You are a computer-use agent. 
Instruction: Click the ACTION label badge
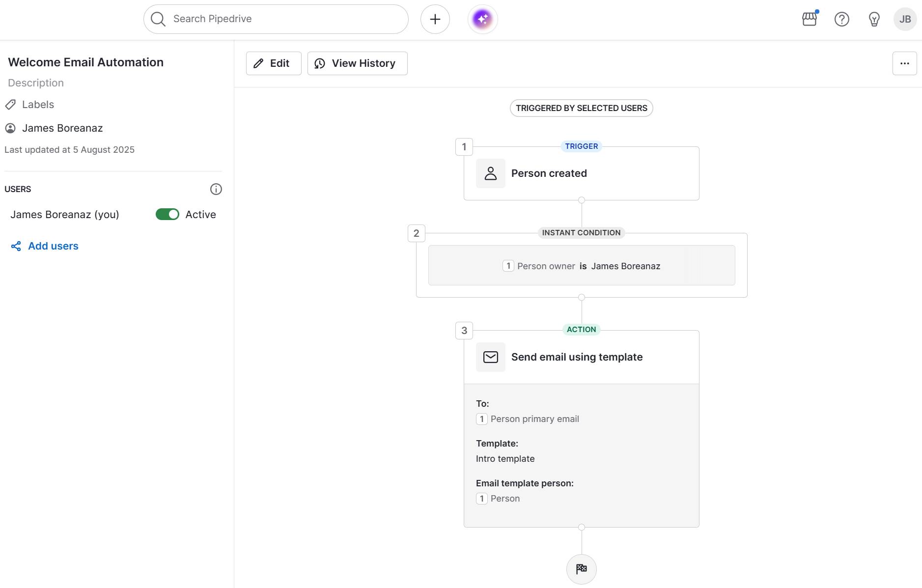(x=582, y=330)
